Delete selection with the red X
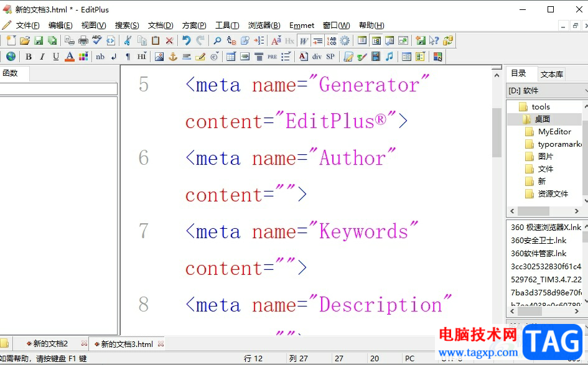This screenshot has width=588, height=365. pos(169,40)
